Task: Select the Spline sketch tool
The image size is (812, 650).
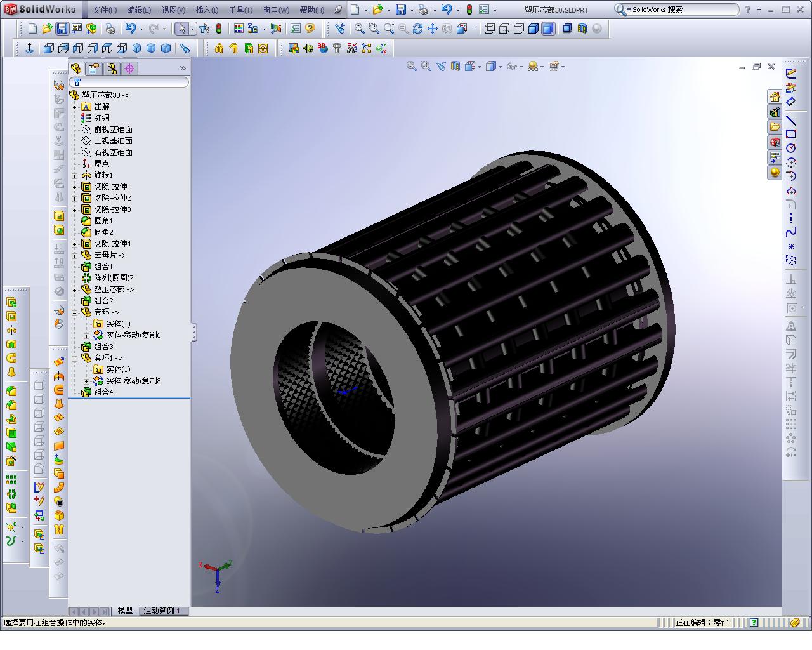Action: click(791, 232)
